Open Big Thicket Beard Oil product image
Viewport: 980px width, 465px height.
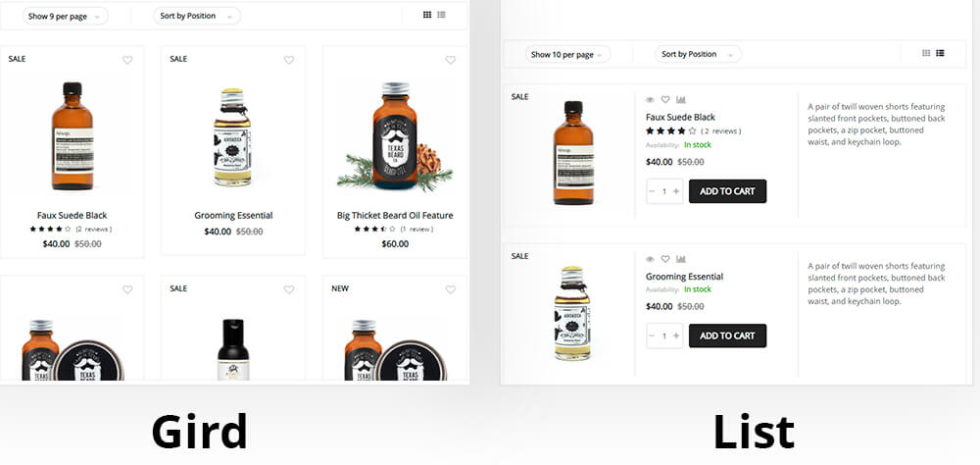[x=395, y=136]
